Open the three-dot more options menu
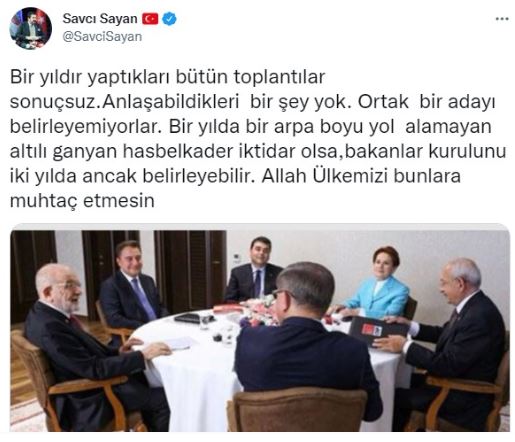Screen dimensions: 515x442 pos(502,19)
